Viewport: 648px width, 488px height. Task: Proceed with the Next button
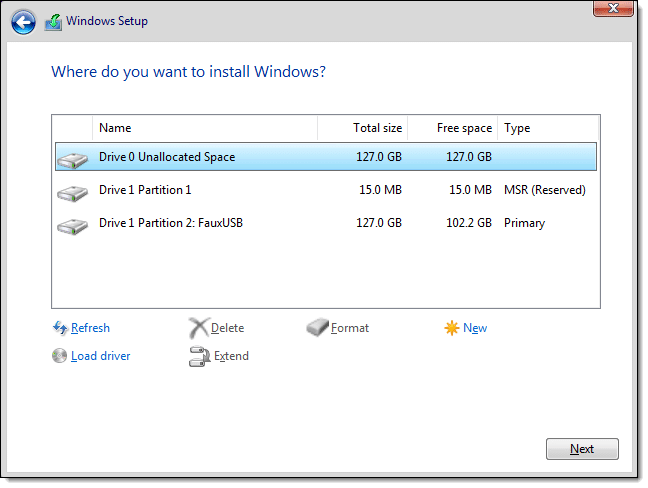tap(582, 449)
